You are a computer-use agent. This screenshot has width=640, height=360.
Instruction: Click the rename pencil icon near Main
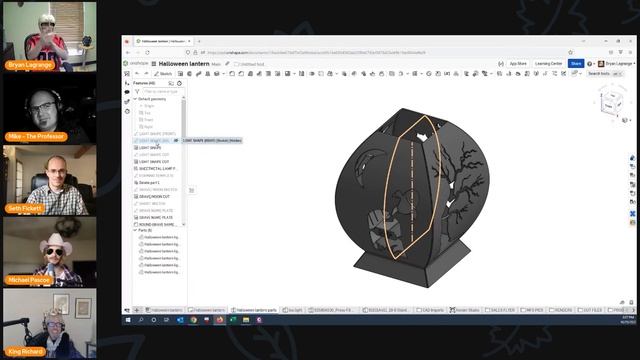227,64
